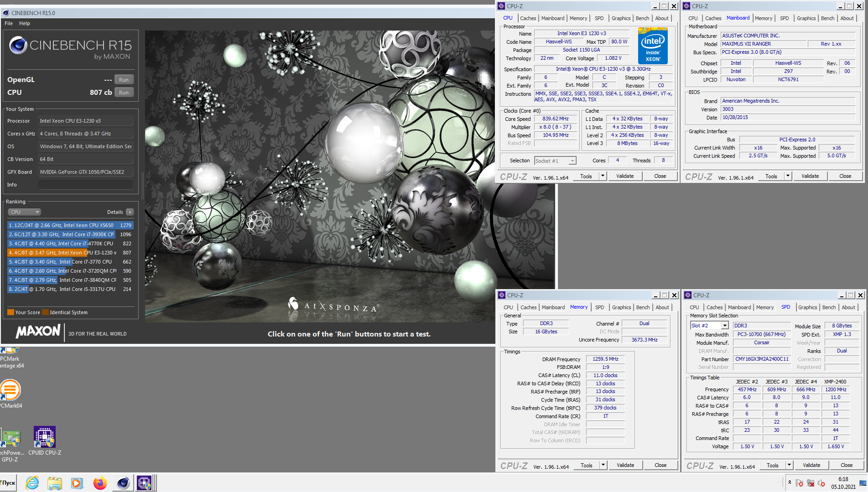868x492 pixels.
Task: Click the Info input field in Cinebench
Action: coord(86,185)
